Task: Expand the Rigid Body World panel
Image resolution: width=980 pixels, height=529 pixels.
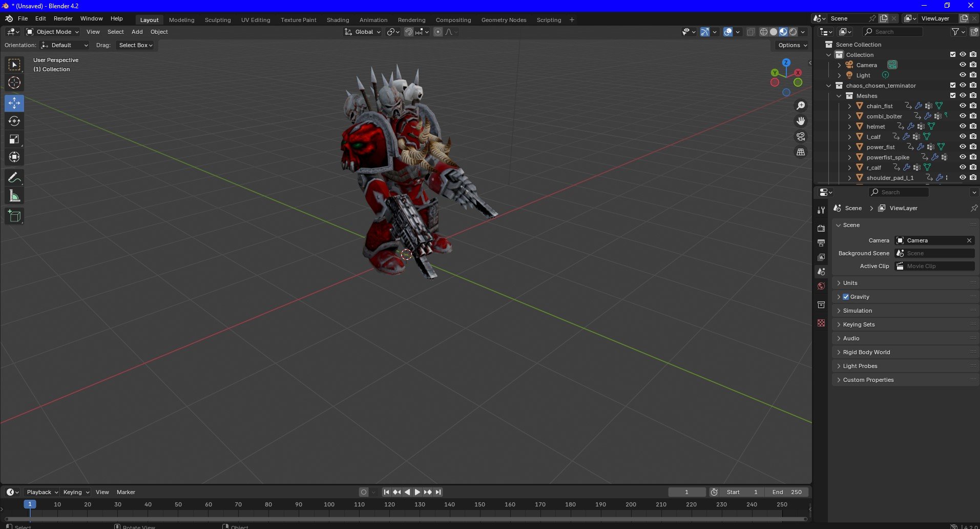Action: pyautogui.click(x=905, y=352)
